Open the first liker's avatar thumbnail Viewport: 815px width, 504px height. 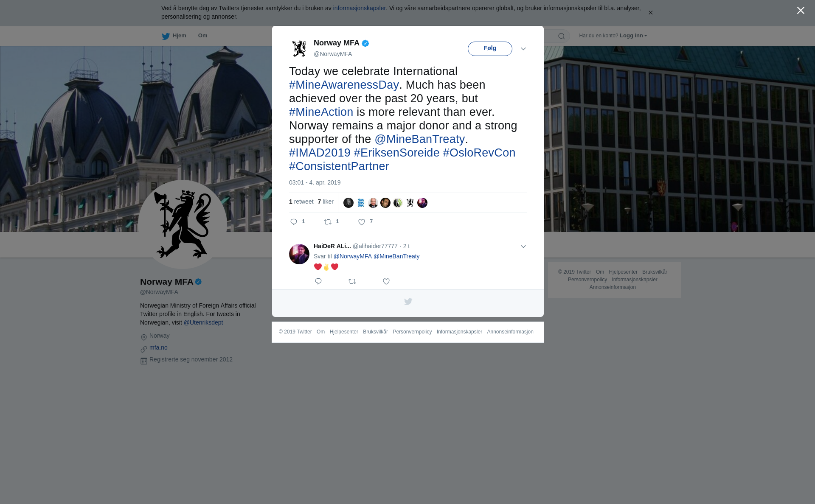pyautogui.click(x=348, y=203)
